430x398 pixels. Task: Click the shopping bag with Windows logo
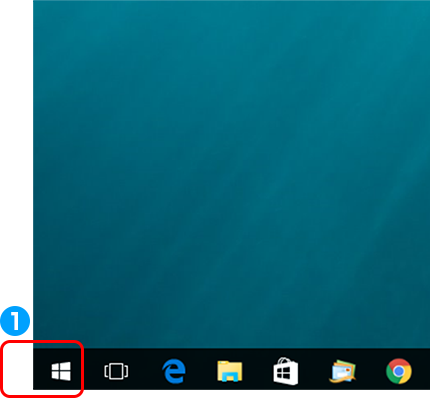286,371
